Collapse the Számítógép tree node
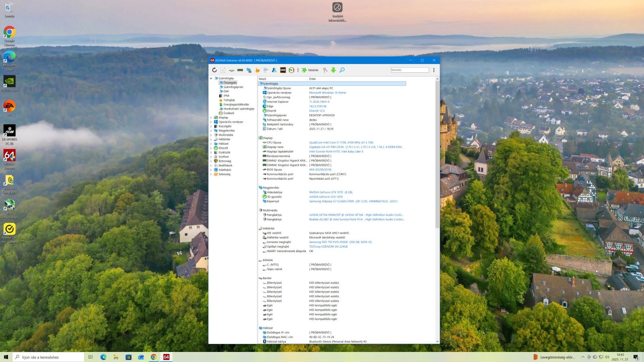This screenshot has width=644, height=362. [211, 78]
